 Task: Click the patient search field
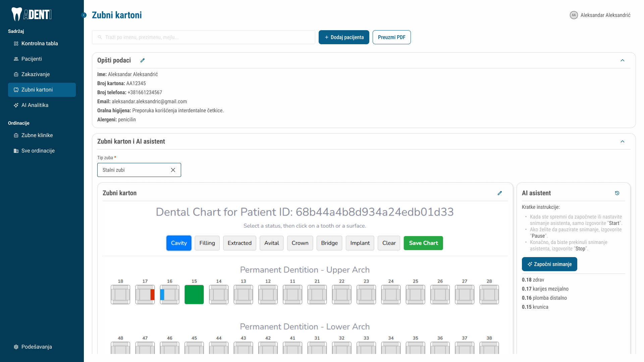[204, 37]
